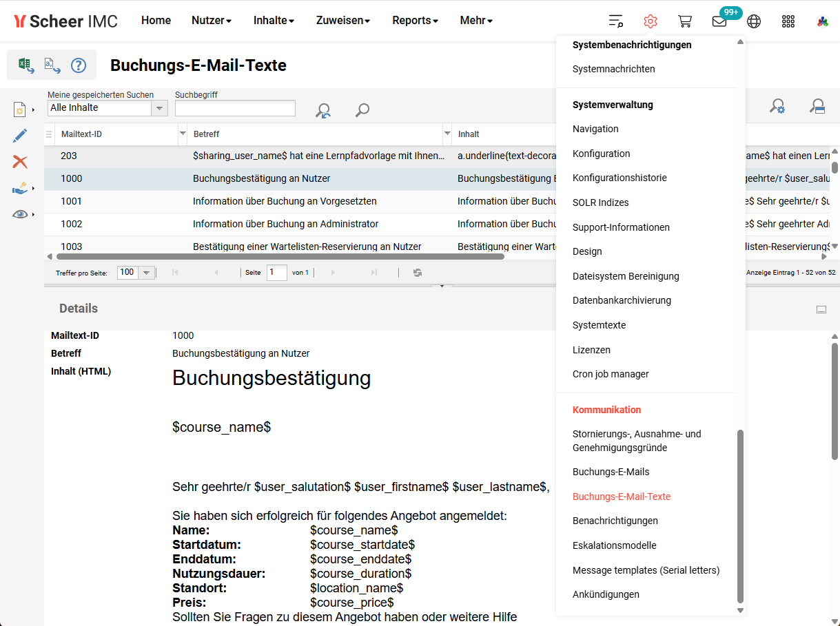Open the mail envelope with 99+ badge
This screenshot has width=840, height=626.
pyautogui.click(x=719, y=22)
